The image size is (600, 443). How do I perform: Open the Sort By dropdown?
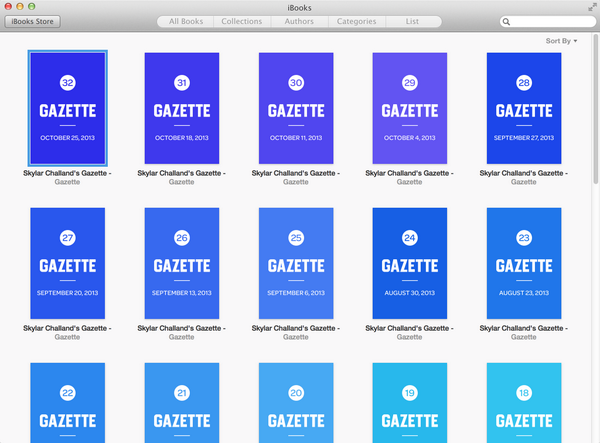pos(561,41)
